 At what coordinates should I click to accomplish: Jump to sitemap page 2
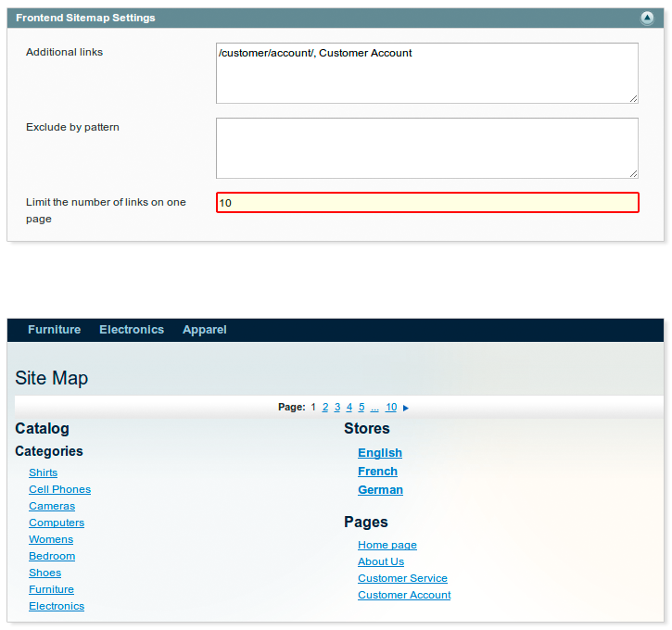[325, 408]
